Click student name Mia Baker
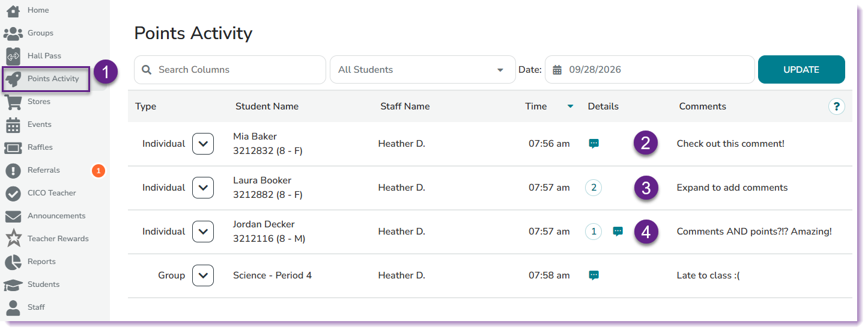 pyautogui.click(x=255, y=137)
